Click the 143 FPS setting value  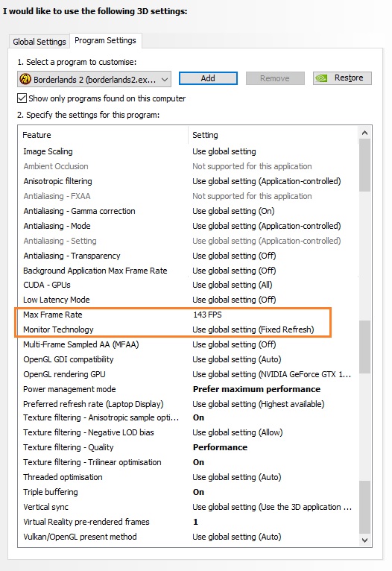pos(207,315)
